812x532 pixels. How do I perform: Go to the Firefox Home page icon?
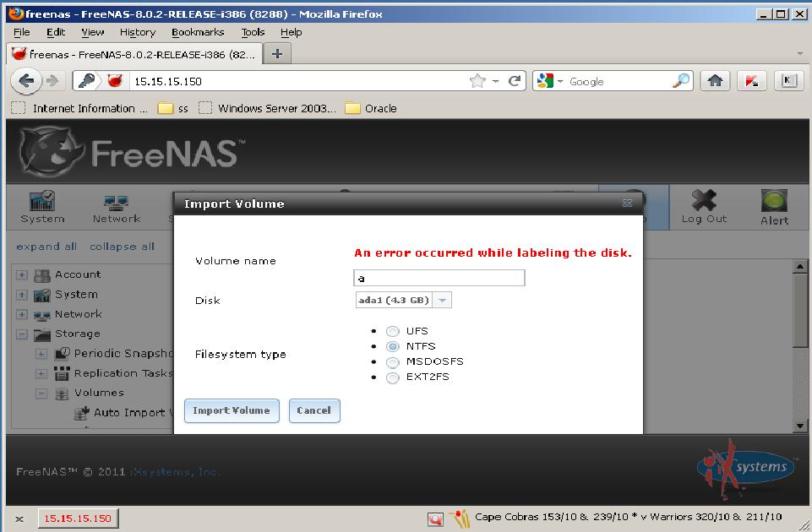click(715, 81)
